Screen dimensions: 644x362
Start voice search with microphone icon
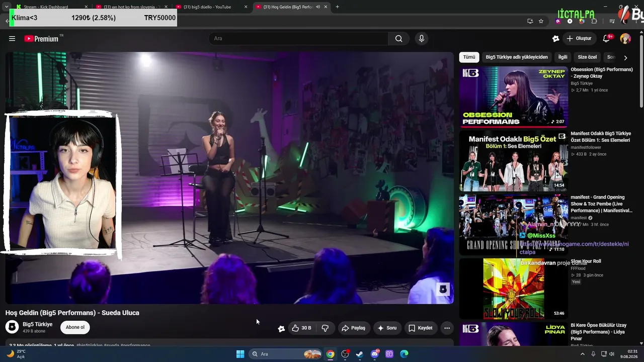pyautogui.click(x=422, y=39)
